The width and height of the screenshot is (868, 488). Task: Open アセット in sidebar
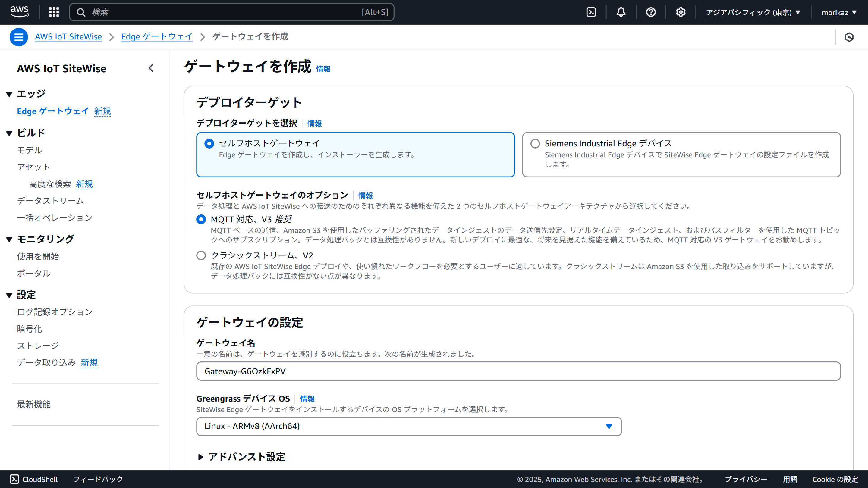click(34, 167)
